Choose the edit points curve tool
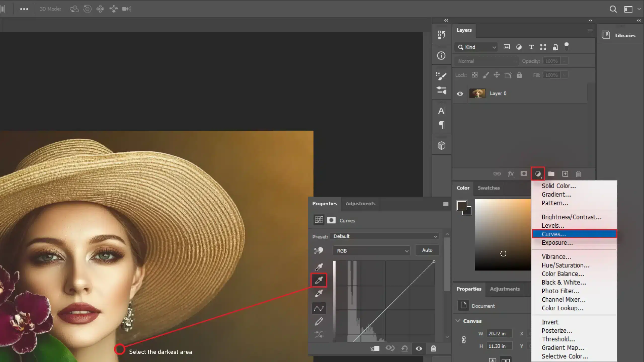 [x=319, y=308]
